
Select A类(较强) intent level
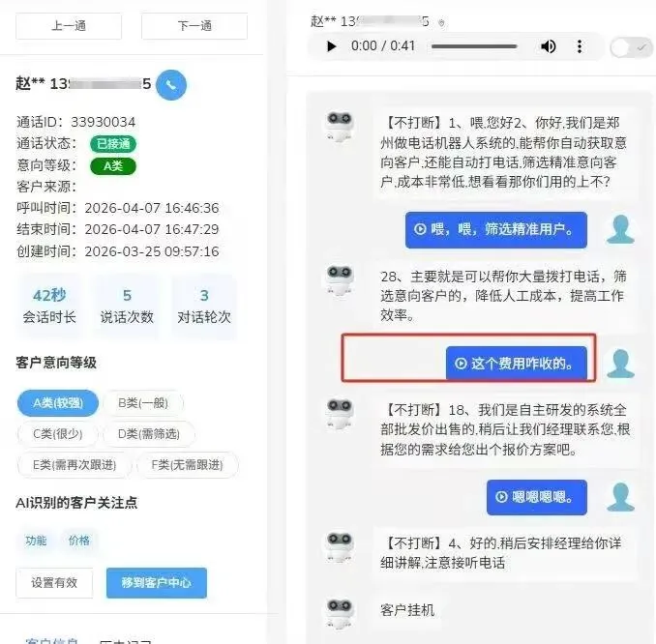pyautogui.click(x=58, y=403)
